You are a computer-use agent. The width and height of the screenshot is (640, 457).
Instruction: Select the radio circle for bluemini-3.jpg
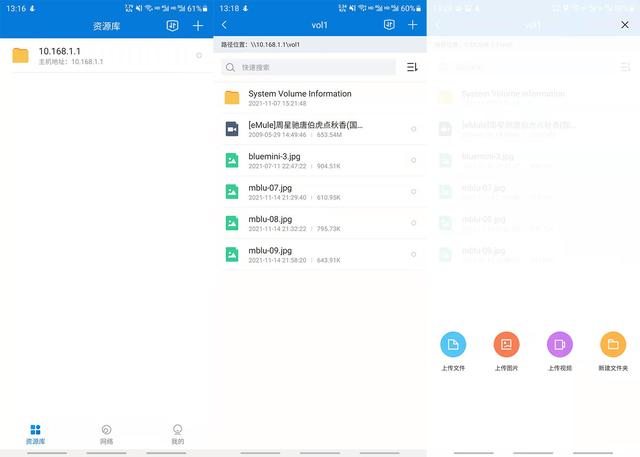[x=413, y=161]
